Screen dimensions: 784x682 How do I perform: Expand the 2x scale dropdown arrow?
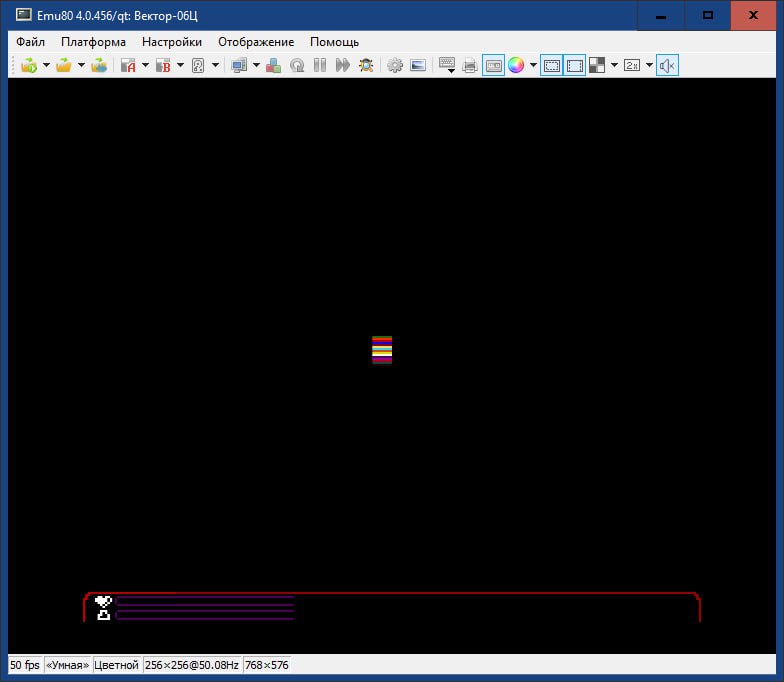tap(649, 66)
